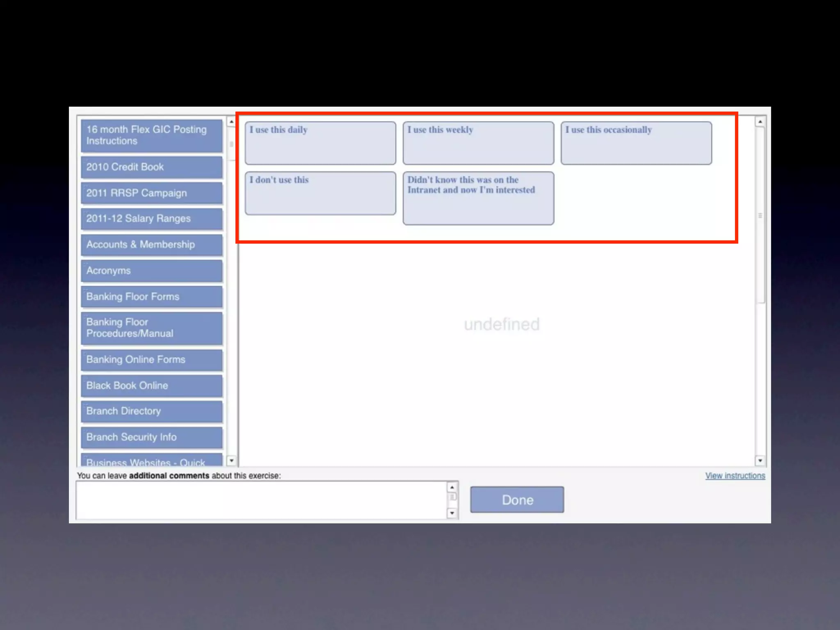840x630 pixels.
Task: Click the Done button
Action: (517, 500)
